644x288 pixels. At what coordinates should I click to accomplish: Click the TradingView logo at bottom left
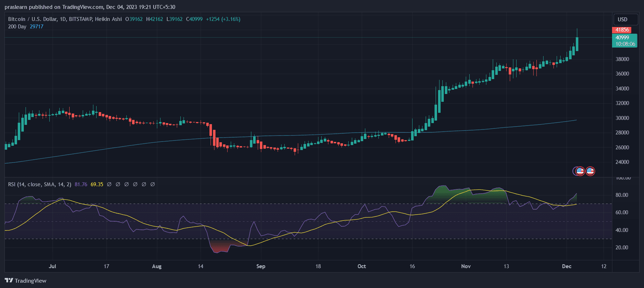click(x=9, y=281)
